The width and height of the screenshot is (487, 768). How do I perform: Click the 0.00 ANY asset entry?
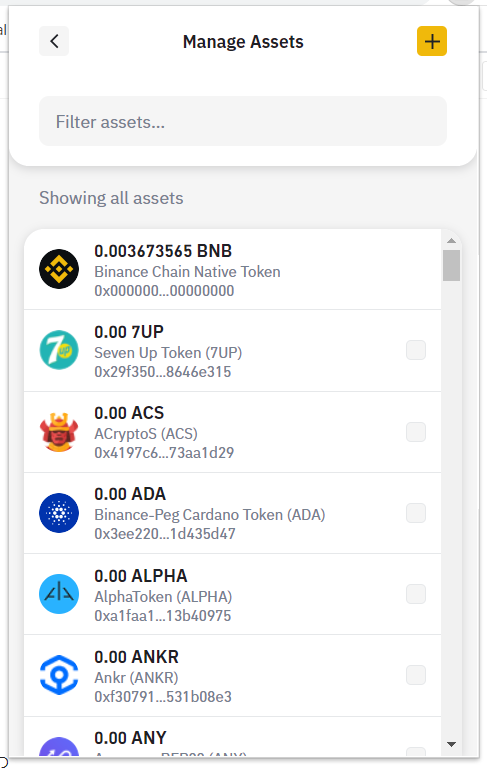pyautogui.click(x=233, y=737)
